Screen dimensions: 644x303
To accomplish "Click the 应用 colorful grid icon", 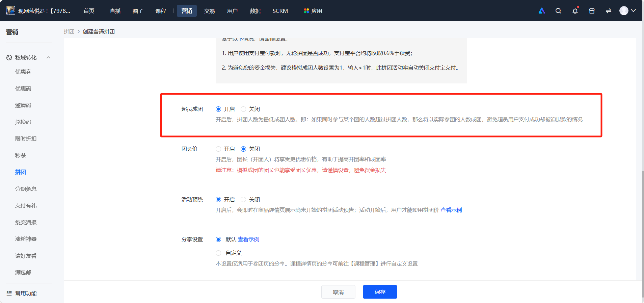I will point(306,11).
